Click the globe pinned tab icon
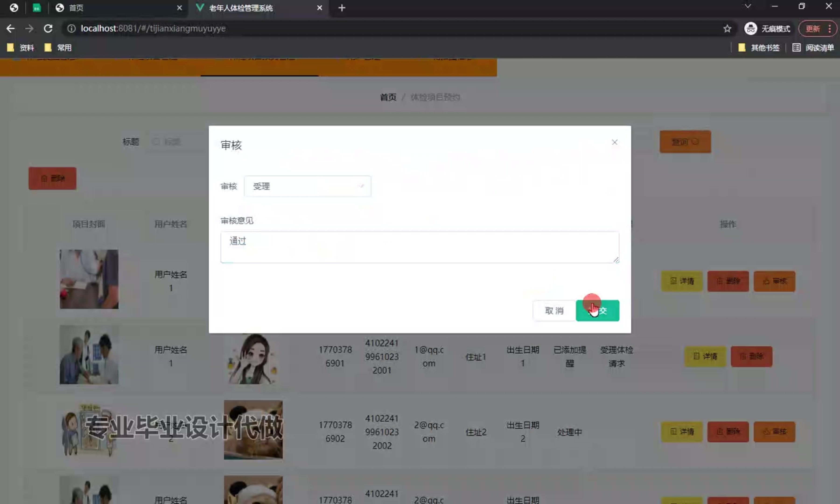The width and height of the screenshot is (840, 504). coord(14,8)
